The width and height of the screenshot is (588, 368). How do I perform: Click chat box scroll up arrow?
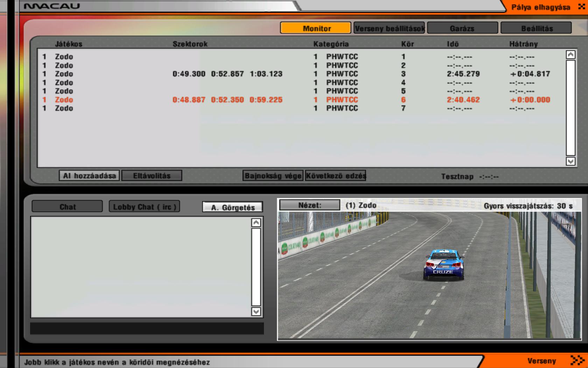point(256,223)
